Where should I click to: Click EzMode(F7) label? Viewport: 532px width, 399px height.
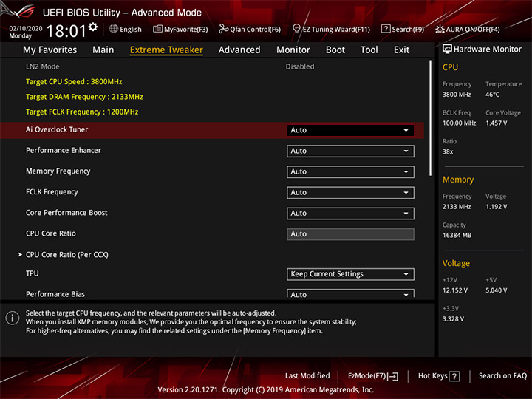click(x=366, y=376)
